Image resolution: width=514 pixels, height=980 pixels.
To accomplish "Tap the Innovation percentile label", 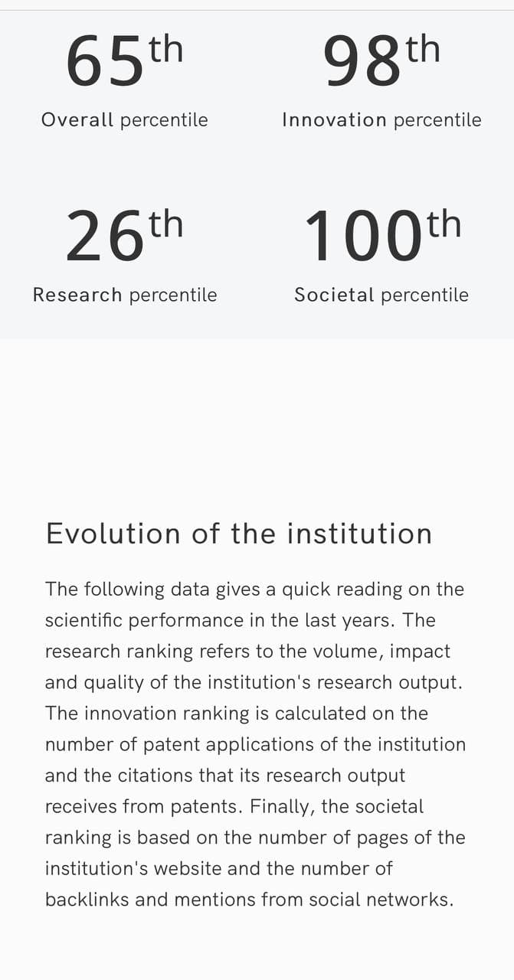I will tap(381, 119).
